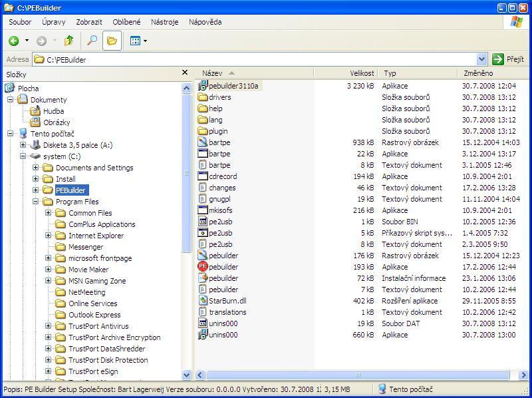Image resolution: width=532 pixels, height=398 pixels.
Task: Click the folder tree scroll-down arrow
Action: (x=187, y=375)
